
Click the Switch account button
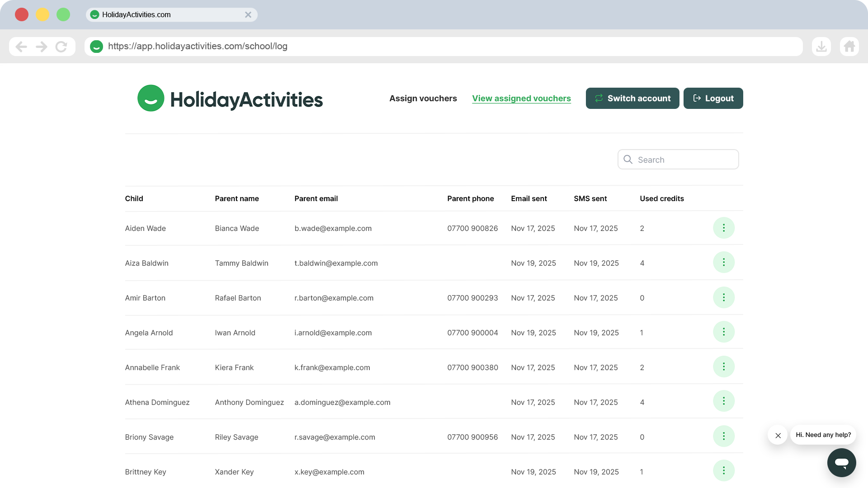632,99
